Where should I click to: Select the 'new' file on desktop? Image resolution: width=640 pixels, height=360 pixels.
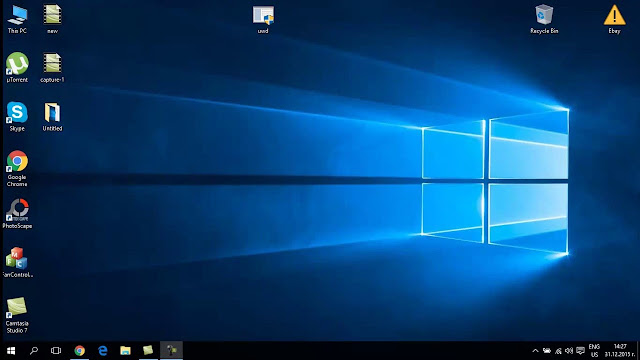52,19
